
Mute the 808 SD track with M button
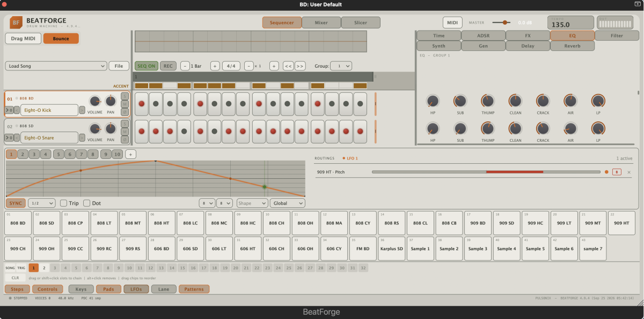125,132
